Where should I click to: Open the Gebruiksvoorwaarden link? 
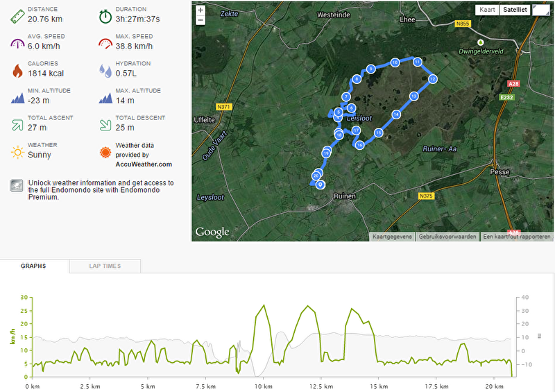tap(447, 237)
